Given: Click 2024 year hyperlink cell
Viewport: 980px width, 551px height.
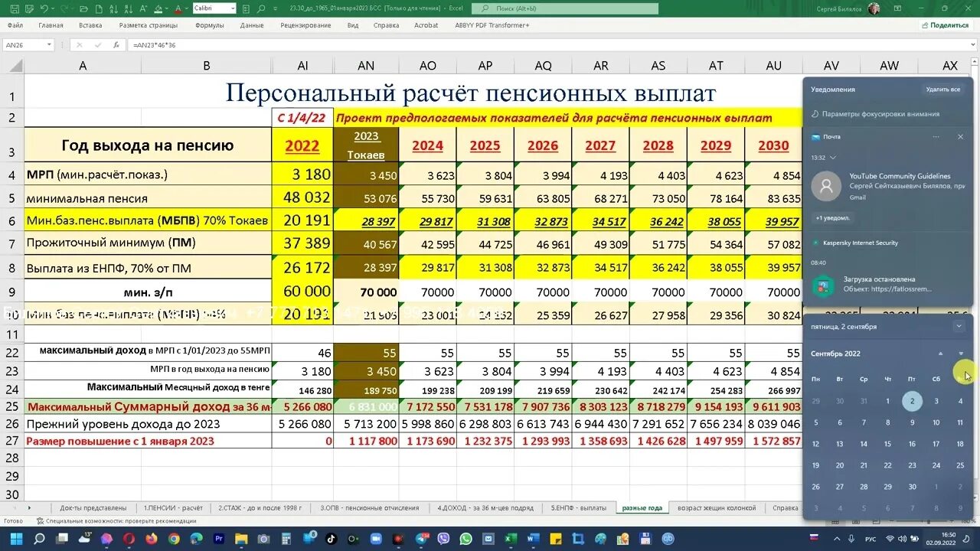Looking at the screenshot, I should tap(427, 145).
